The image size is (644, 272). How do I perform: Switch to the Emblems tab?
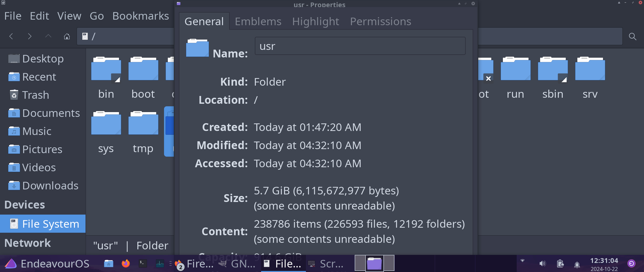click(258, 21)
